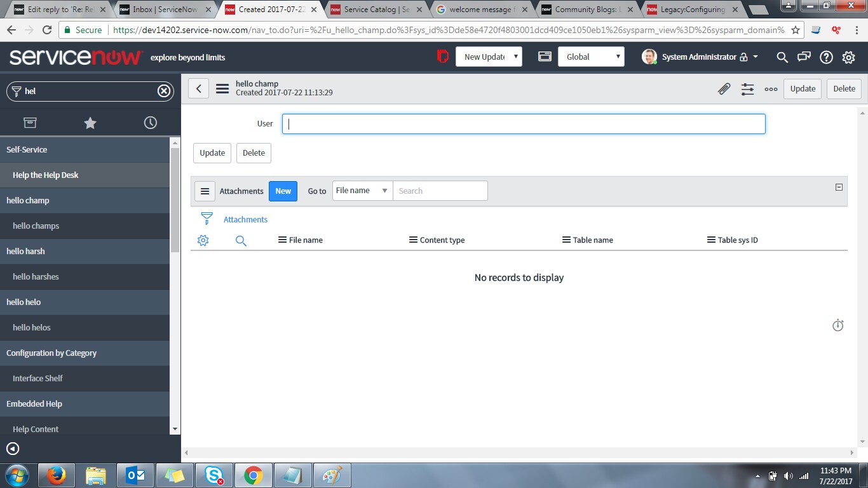The width and height of the screenshot is (868, 488).
Task: Clear the navigator filter text
Action: [x=164, y=91]
